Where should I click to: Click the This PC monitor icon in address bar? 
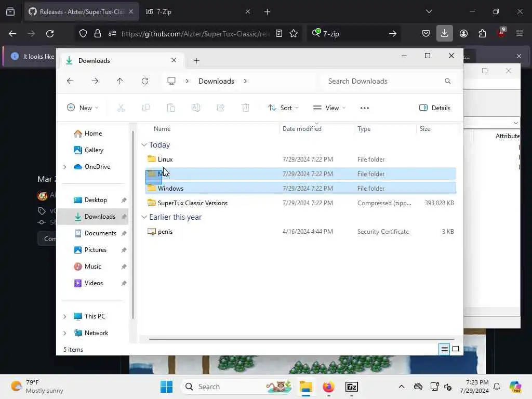point(171,81)
